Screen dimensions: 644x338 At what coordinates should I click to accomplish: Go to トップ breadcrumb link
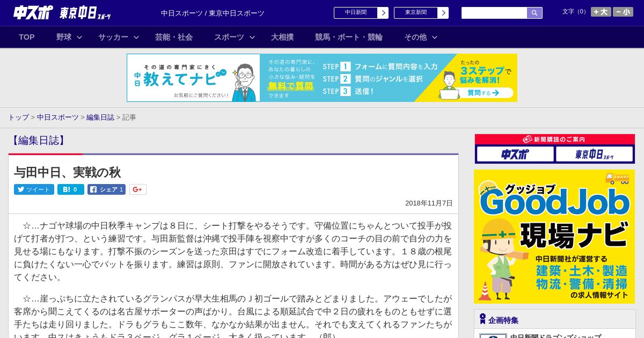[x=18, y=117]
